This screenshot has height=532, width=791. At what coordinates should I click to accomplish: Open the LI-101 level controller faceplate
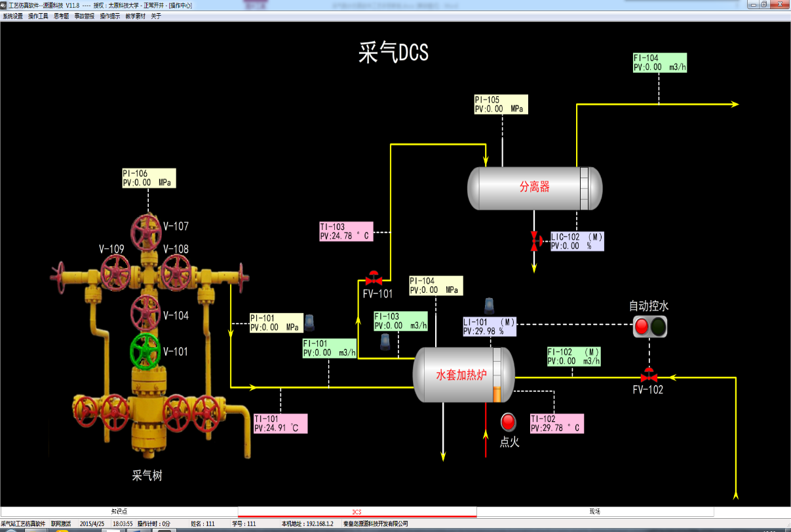tap(489, 326)
